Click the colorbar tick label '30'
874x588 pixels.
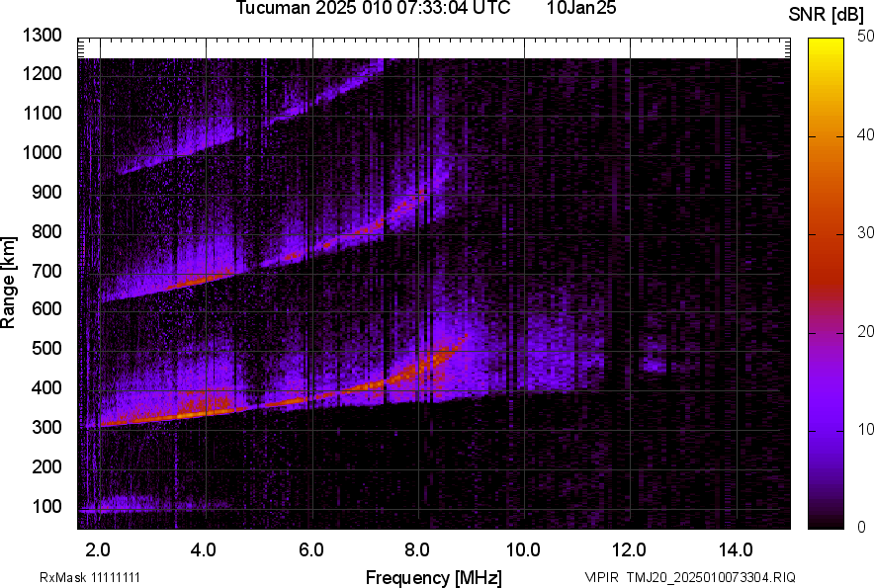(865, 232)
